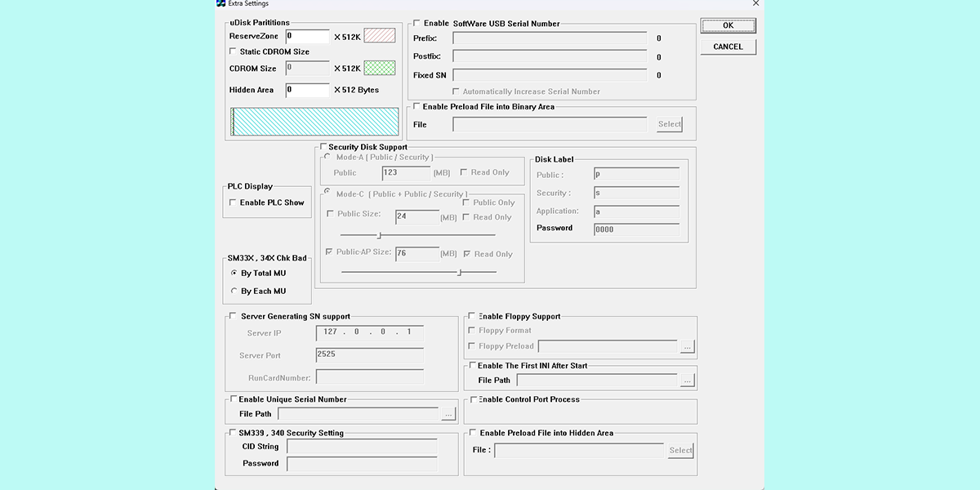Click the Extra Settings title bar icon
The width and height of the screenshot is (980, 490).
click(221, 4)
